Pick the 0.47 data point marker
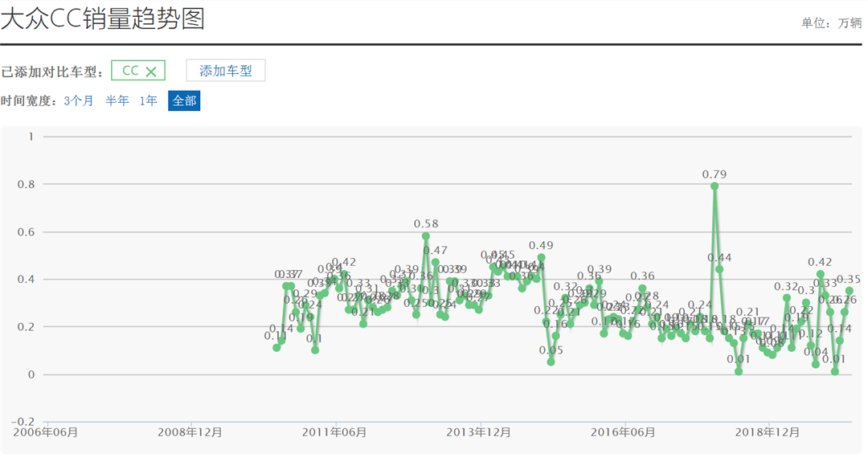This screenshot has width=868, height=458. [436, 262]
